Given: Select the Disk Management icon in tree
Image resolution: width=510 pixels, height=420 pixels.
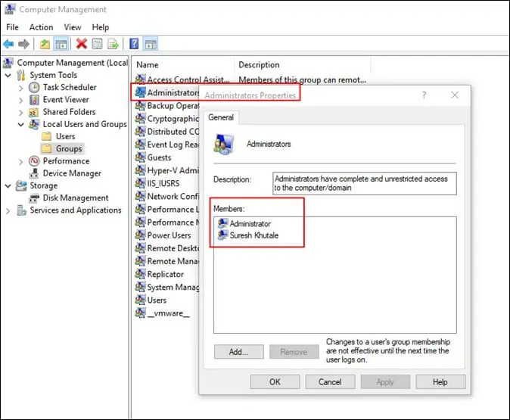Looking at the screenshot, I should [35, 198].
